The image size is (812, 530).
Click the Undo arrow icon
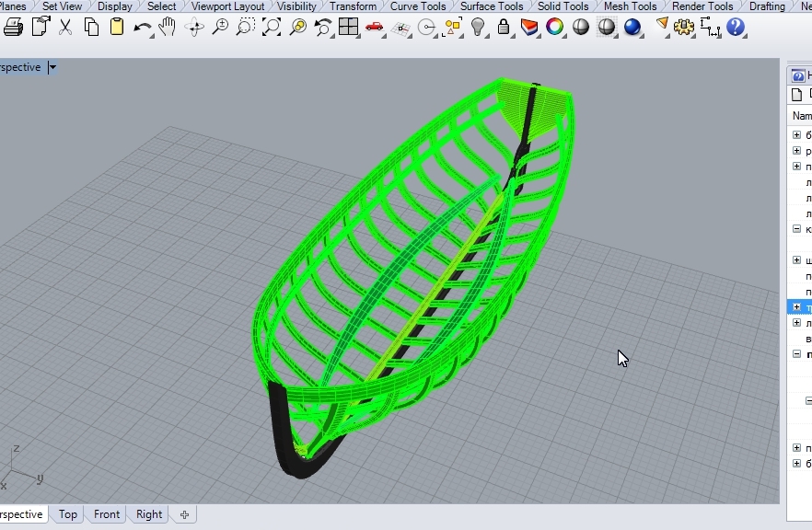tap(142, 27)
